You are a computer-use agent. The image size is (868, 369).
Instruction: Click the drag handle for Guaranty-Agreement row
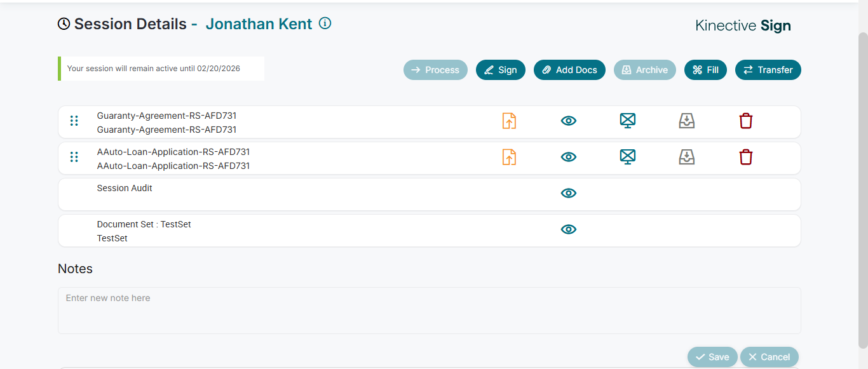coord(74,121)
